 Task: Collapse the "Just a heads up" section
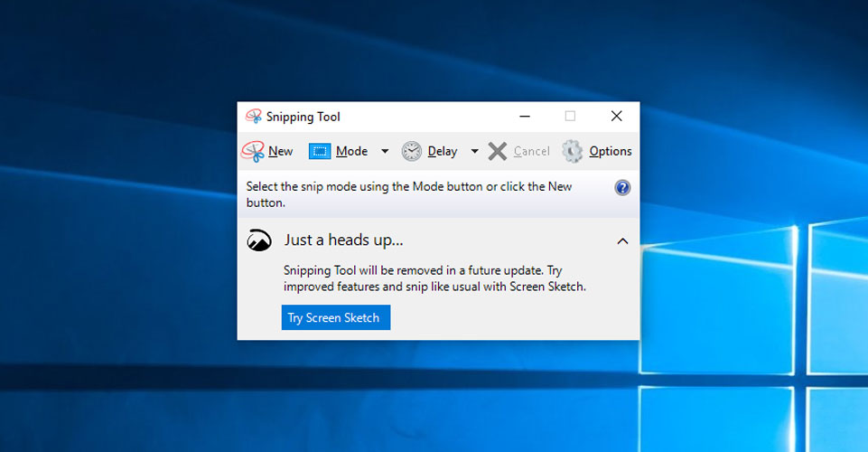[622, 241]
